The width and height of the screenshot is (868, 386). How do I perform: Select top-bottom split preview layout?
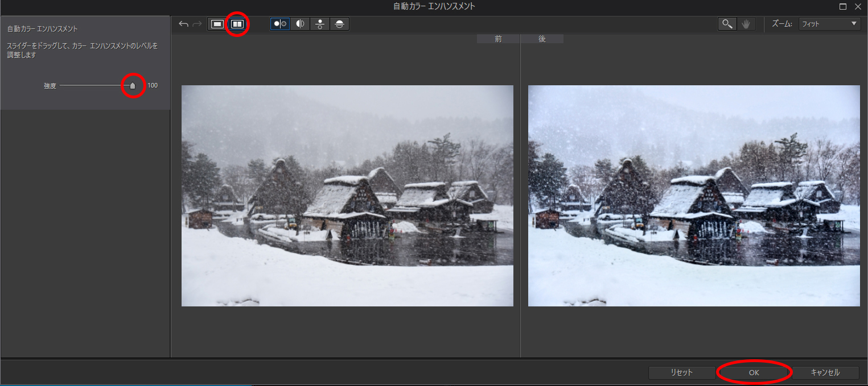(x=340, y=24)
